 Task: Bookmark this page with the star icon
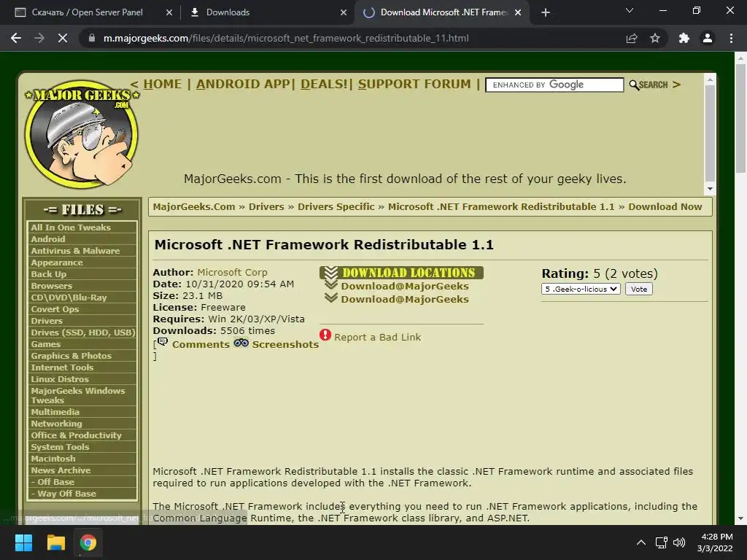[x=655, y=38]
